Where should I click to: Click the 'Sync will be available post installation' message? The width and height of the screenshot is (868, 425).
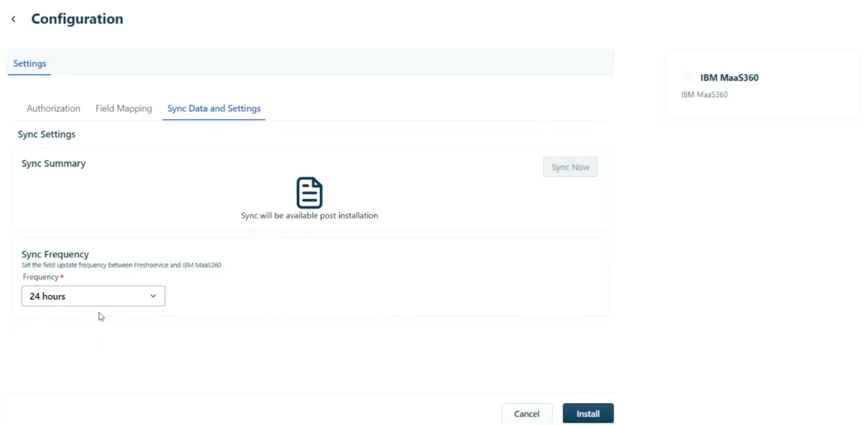(309, 215)
